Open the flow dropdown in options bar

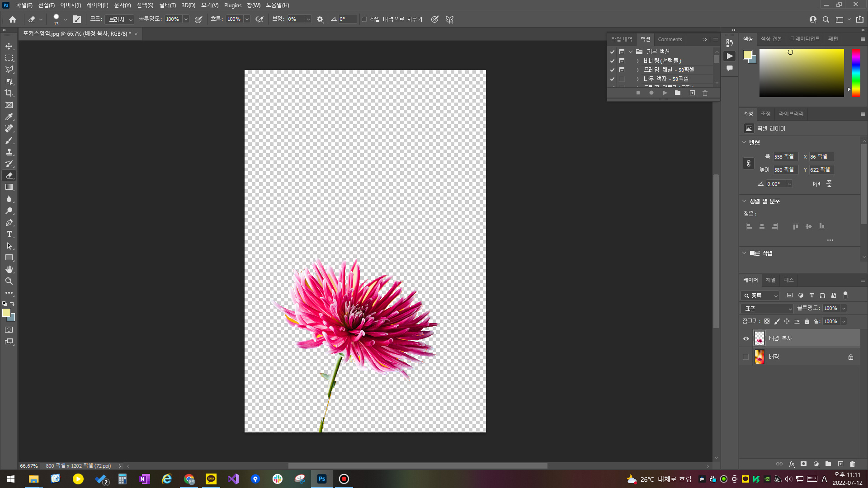tap(247, 19)
